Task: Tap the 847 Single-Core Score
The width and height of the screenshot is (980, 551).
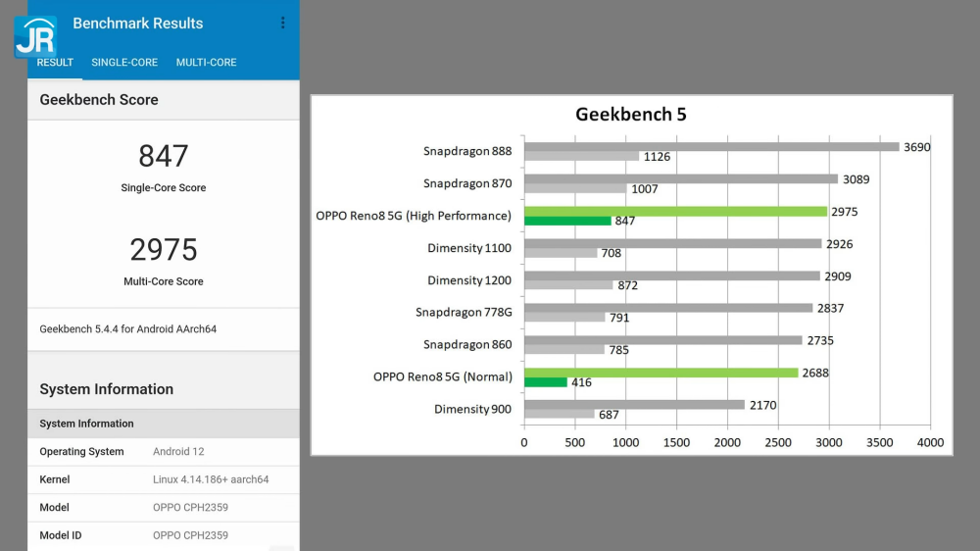Action: (164, 157)
